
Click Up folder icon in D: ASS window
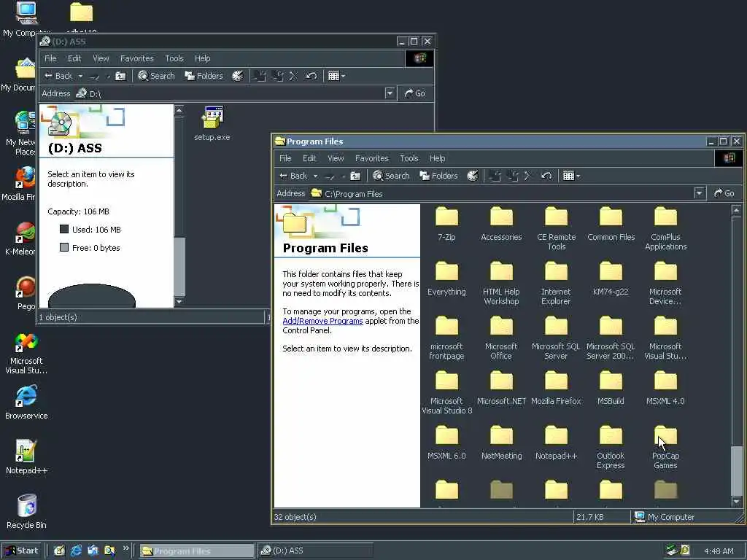click(x=120, y=76)
